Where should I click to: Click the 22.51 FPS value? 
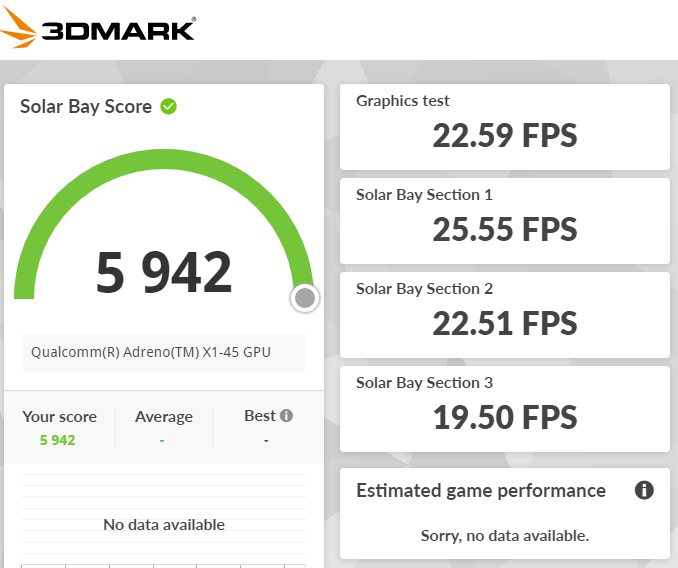(x=505, y=323)
